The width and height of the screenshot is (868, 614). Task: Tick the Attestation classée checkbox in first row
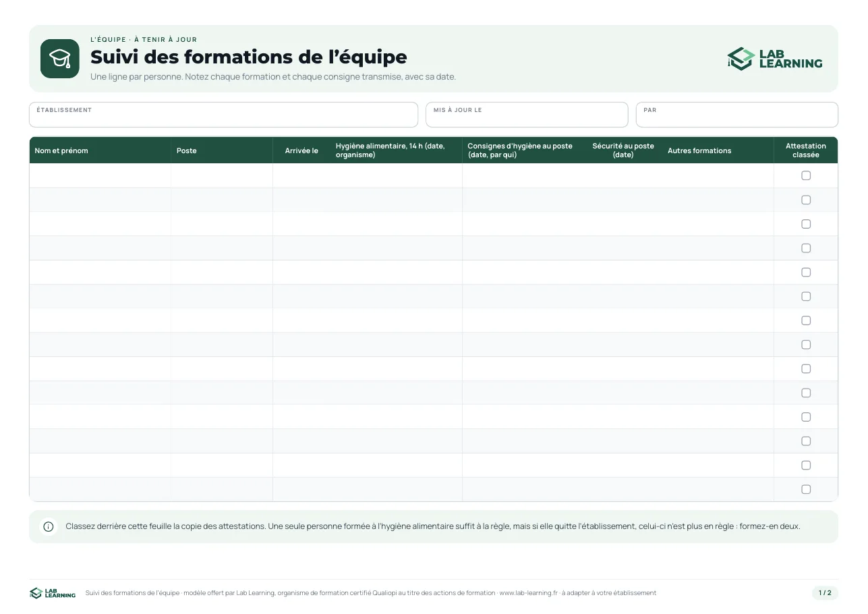[x=806, y=175]
